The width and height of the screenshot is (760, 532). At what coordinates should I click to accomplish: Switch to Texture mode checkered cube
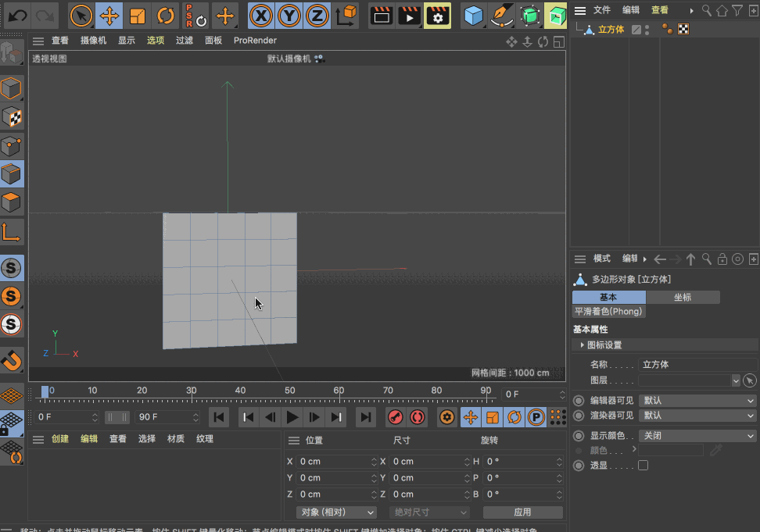coord(12,117)
